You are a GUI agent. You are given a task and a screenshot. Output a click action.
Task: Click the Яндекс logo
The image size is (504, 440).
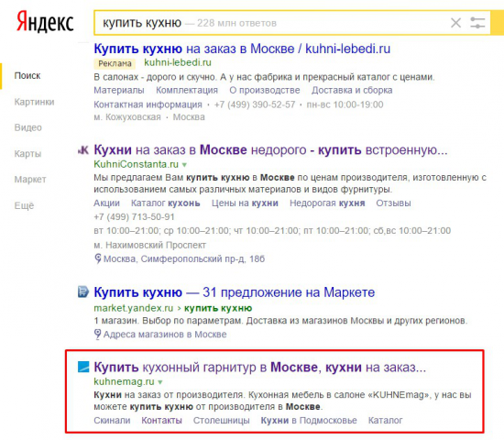tap(45, 22)
